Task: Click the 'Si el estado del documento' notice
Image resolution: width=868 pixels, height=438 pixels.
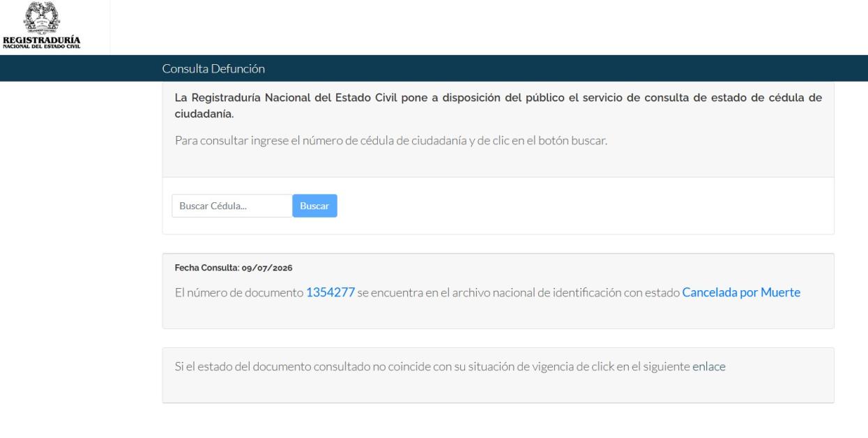Action: pyautogui.click(x=450, y=366)
